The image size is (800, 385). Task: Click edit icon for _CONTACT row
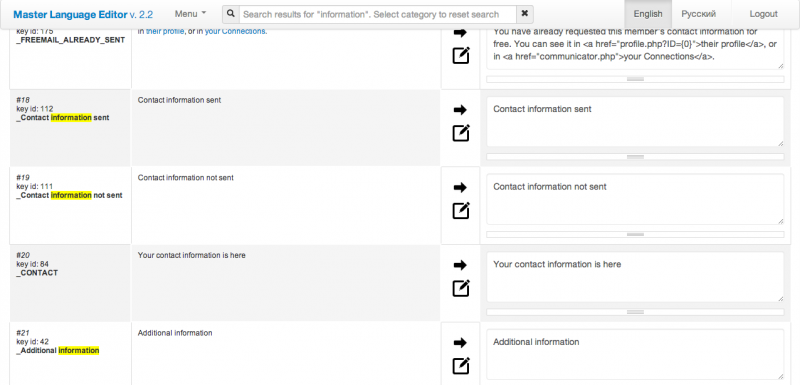tap(461, 288)
